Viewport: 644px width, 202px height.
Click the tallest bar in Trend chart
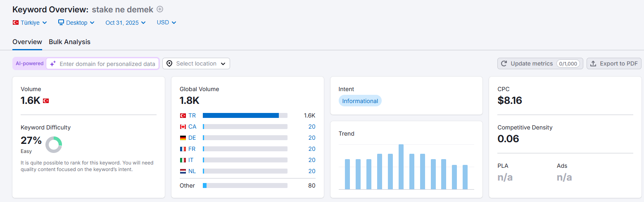pyautogui.click(x=401, y=167)
